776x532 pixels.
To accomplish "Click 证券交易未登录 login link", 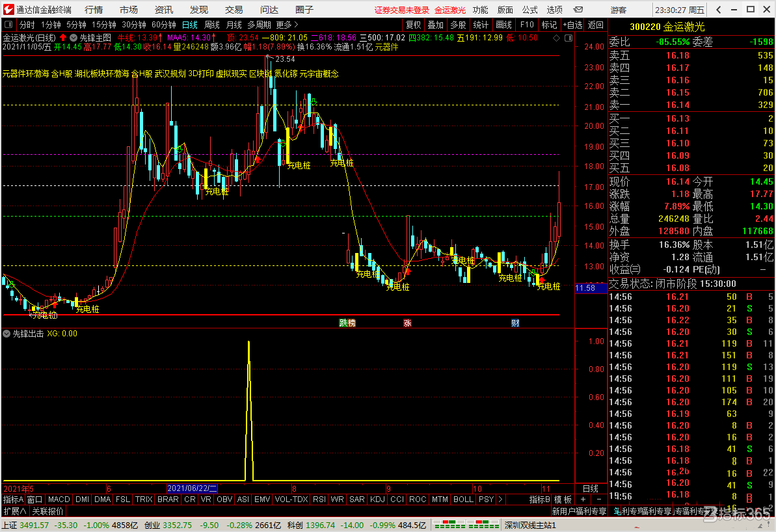I will point(402,10).
